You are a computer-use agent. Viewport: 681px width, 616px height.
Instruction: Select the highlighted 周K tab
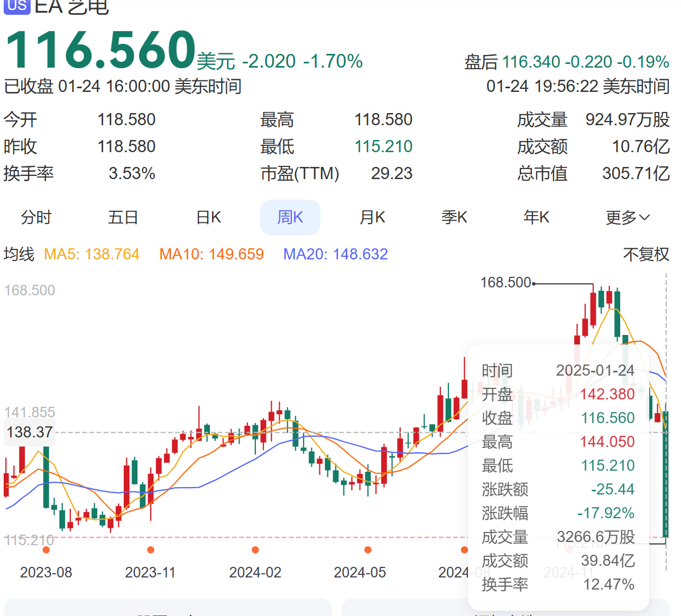(x=290, y=217)
